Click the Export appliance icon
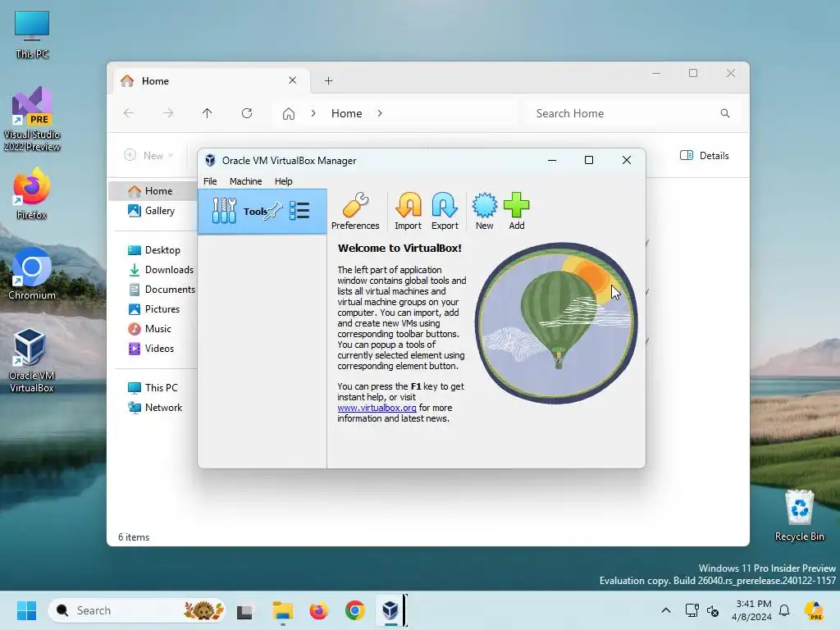840x630 pixels. click(445, 211)
